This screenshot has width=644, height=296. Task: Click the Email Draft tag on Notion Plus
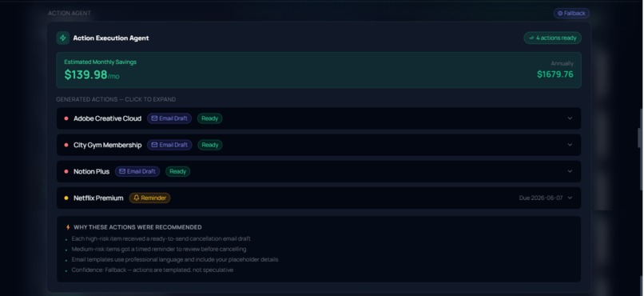coord(137,171)
